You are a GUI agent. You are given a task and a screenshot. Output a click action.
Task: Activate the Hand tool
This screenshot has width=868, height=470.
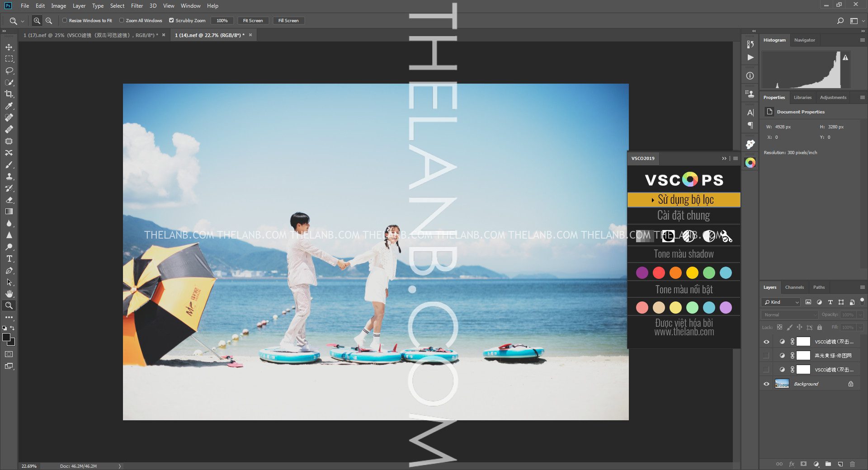9,294
